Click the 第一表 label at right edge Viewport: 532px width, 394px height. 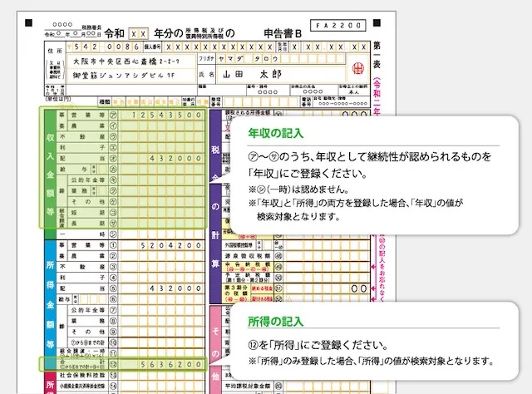(377, 54)
